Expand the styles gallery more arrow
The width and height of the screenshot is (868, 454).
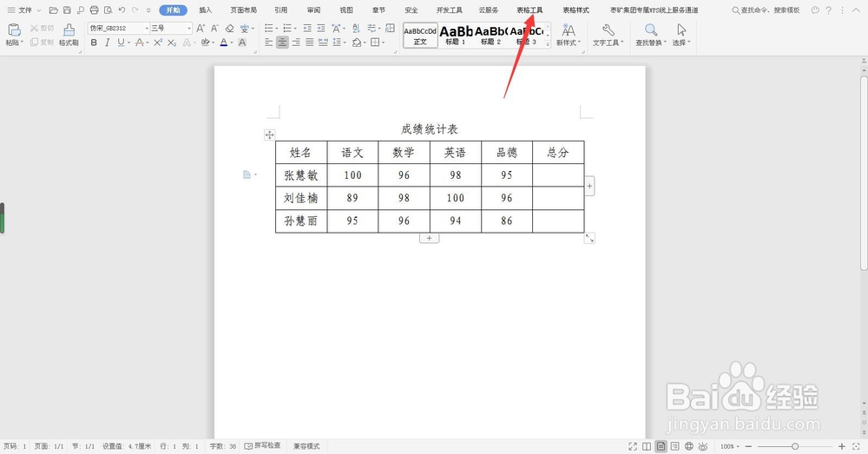[548, 45]
